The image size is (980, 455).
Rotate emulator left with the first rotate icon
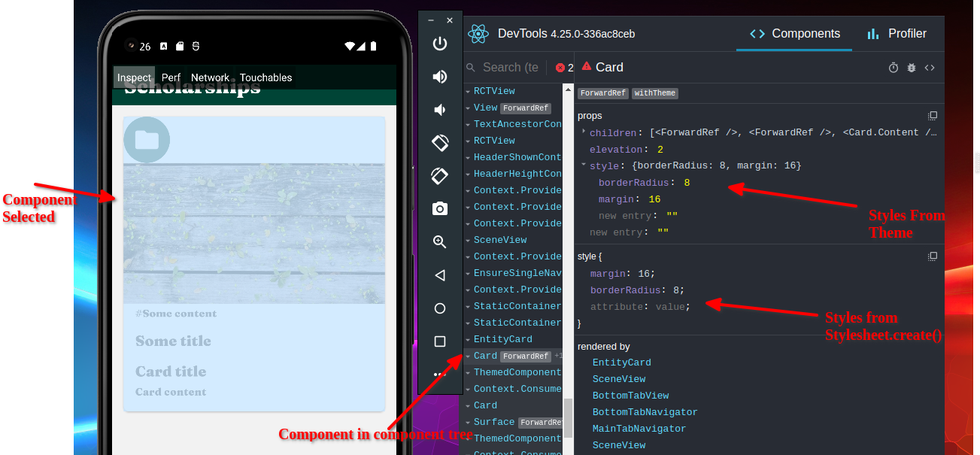[440, 142]
